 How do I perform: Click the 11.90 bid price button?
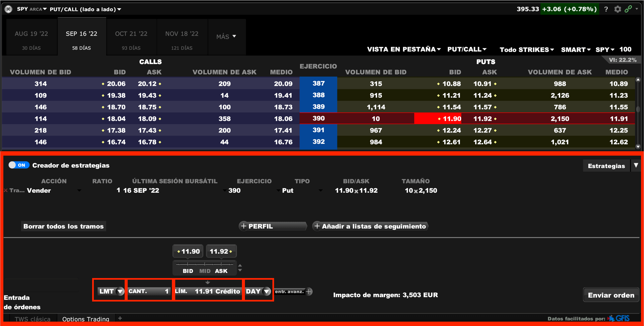188,251
